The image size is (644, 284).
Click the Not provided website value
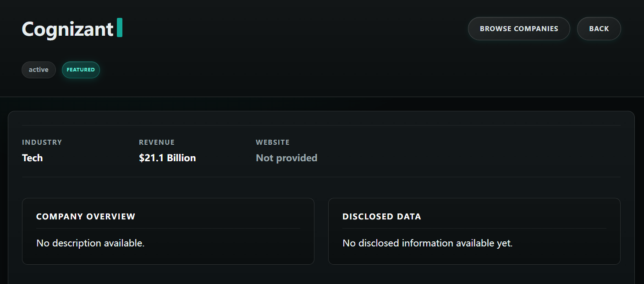pyautogui.click(x=286, y=158)
